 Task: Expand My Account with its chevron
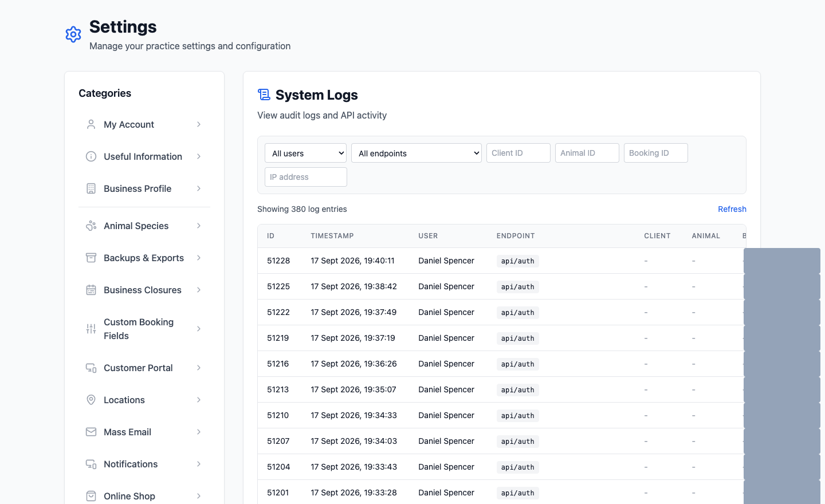199,124
